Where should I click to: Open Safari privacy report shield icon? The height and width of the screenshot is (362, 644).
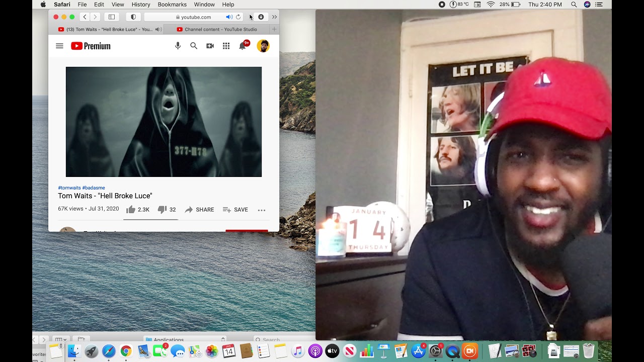[x=133, y=17]
